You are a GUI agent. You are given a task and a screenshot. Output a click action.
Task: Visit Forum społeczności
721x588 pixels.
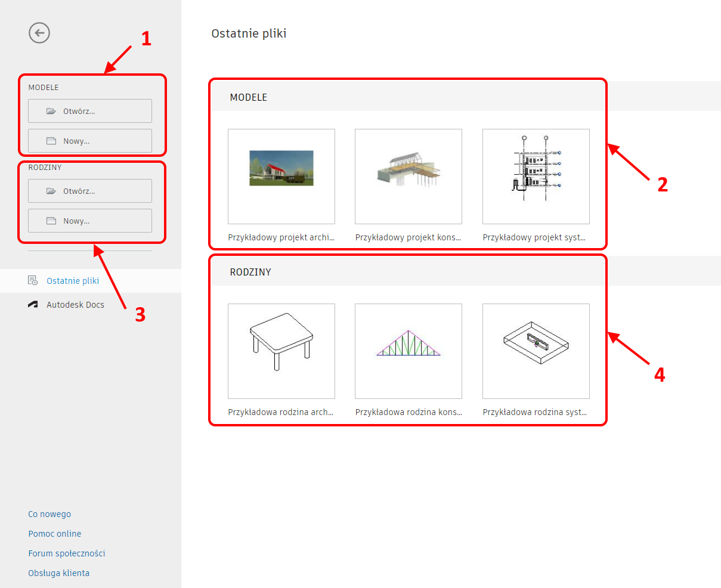coord(66,553)
